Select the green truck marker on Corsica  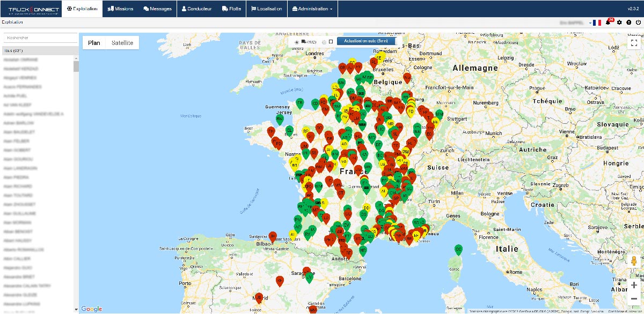[x=458, y=251]
